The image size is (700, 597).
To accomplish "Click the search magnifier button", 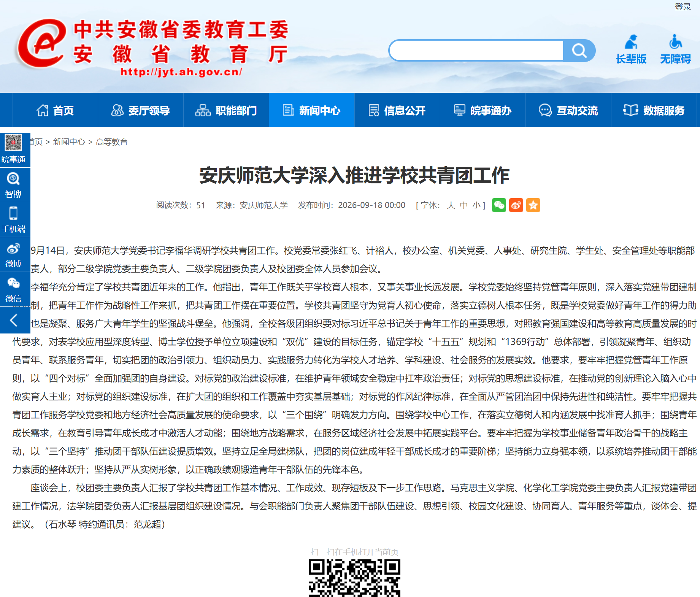I will [x=579, y=51].
